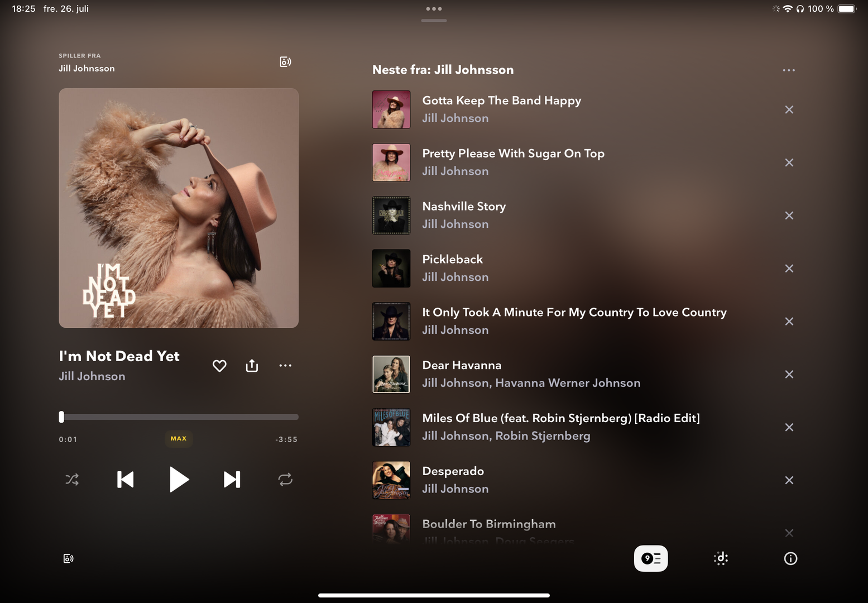Show track info and credits
The width and height of the screenshot is (868, 603).
(790, 558)
